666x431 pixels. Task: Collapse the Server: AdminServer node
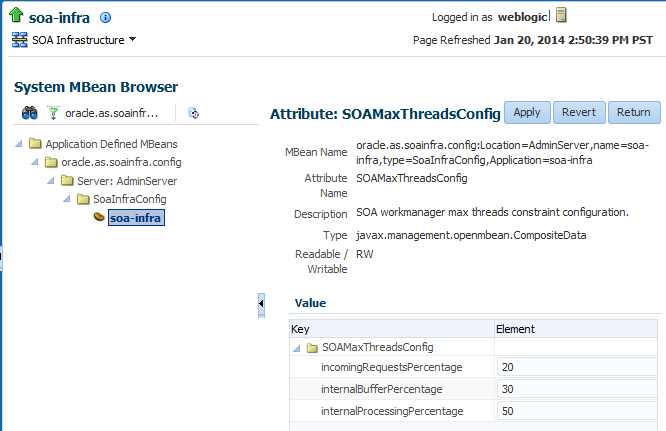tap(51, 180)
